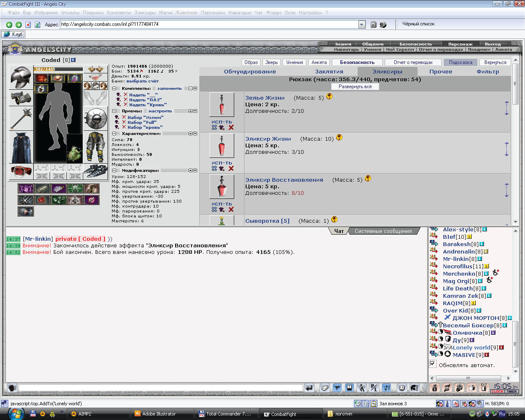Viewport: 525px width, 420px height.
Task: Toggle the CLOCK mode on bottom clock
Action: pyautogui.click(x=498, y=391)
